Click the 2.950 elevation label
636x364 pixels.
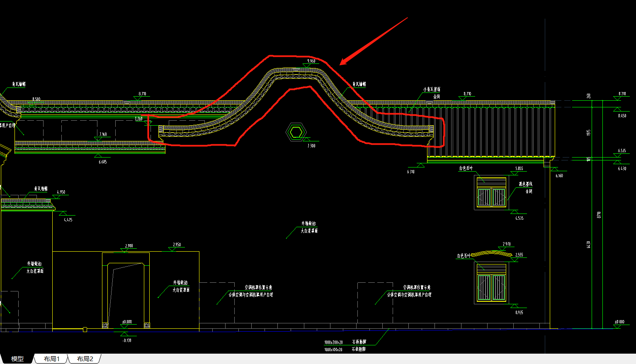pos(177,245)
